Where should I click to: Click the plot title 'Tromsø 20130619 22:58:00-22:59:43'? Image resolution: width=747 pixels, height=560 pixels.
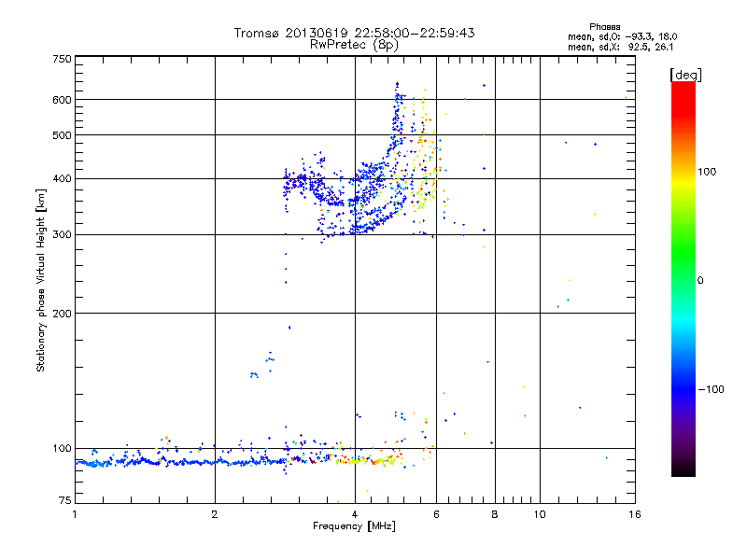354,33
